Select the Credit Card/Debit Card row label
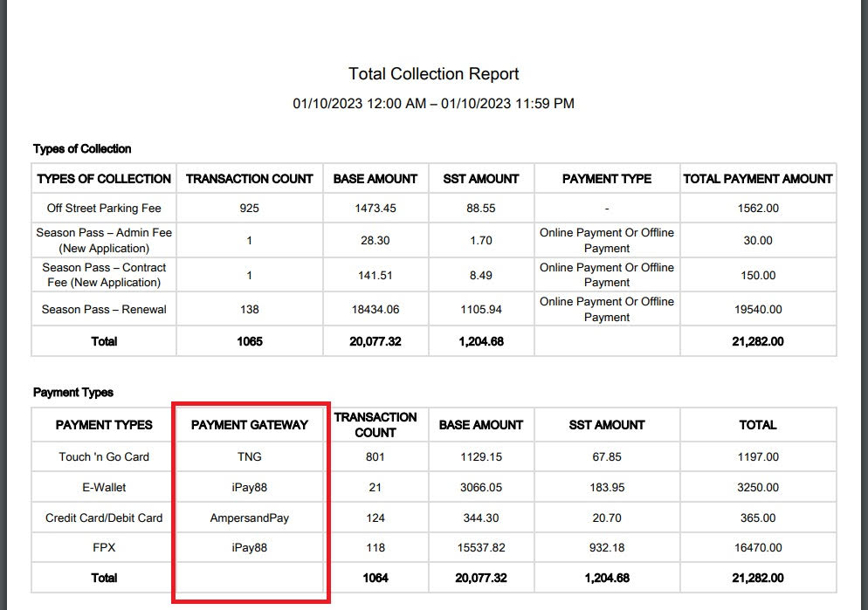Viewport: 868px width, 610px height. coord(104,517)
